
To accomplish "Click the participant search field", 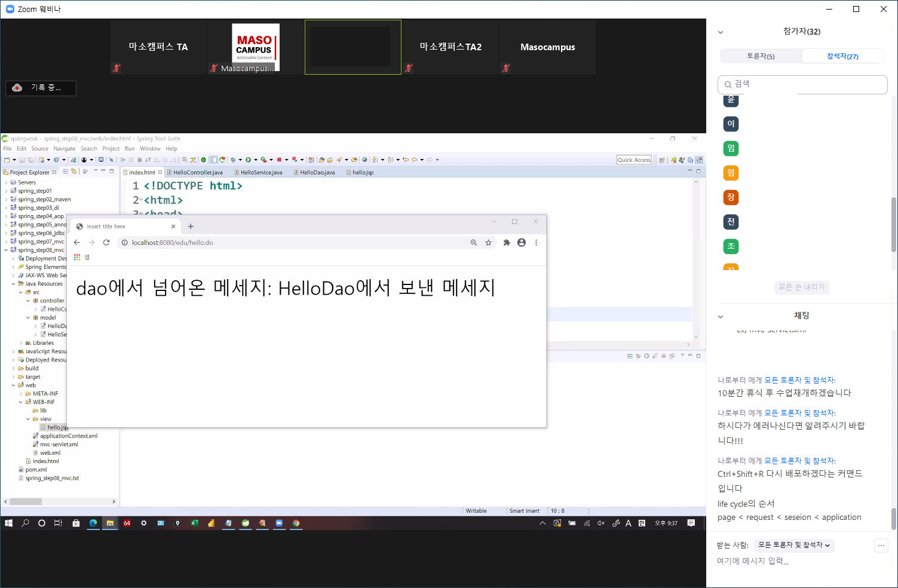I will click(x=802, y=84).
